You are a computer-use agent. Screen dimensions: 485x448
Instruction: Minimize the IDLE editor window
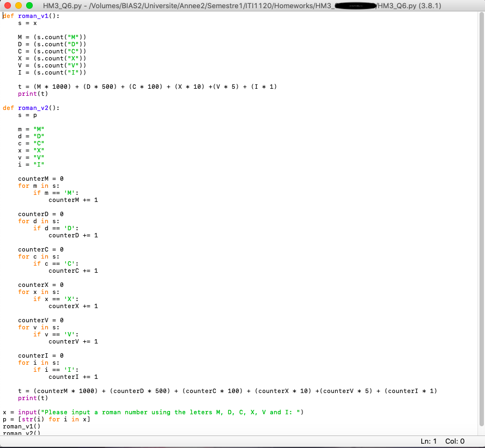pos(18,5)
